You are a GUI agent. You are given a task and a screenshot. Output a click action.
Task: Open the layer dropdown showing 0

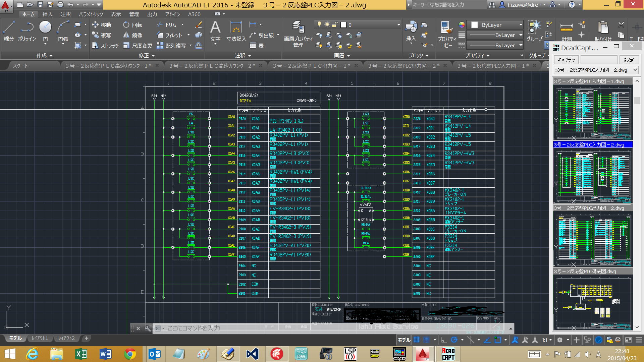tap(398, 25)
